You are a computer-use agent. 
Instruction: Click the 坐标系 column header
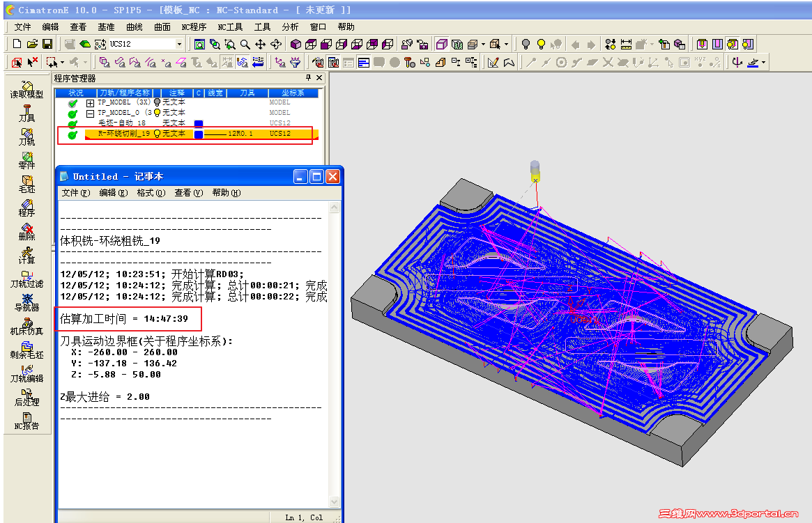(x=293, y=93)
